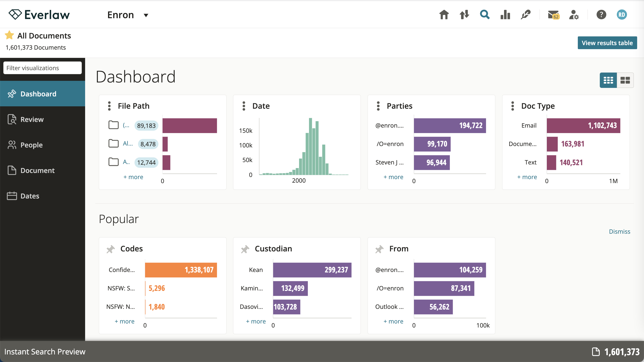Screen dimensions: 644x362
Task: Open the analytics bar chart icon
Action: [x=505, y=15]
